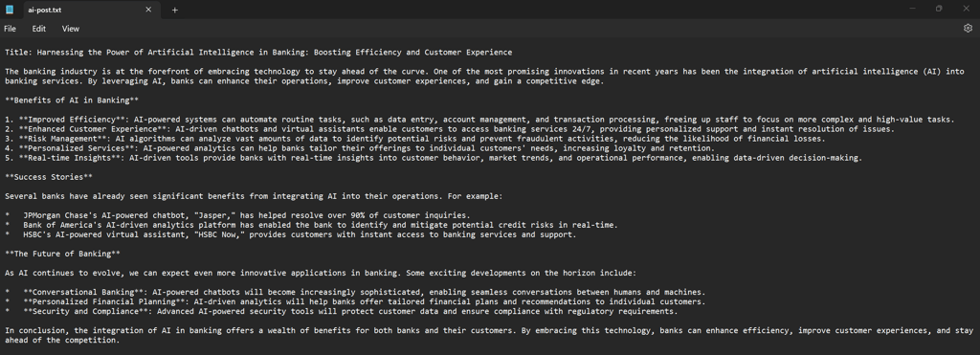Image resolution: width=980 pixels, height=355 pixels.
Task: Place cursor in the "In conclusion" paragraph
Action: [x=489, y=336]
